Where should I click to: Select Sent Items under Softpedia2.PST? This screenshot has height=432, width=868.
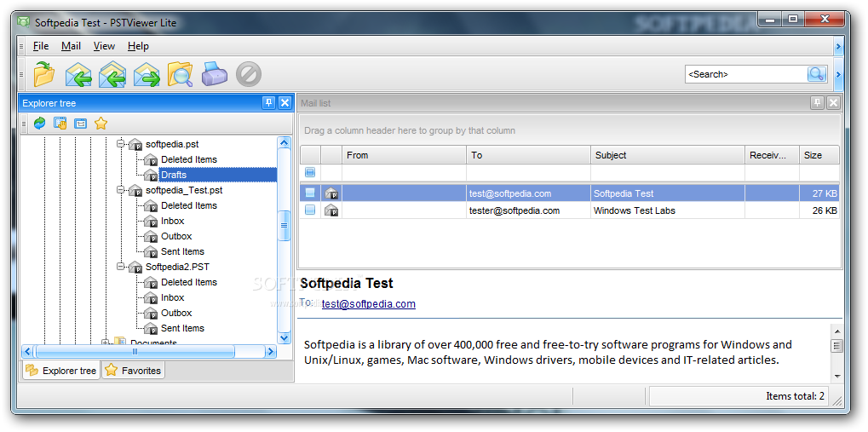click(182, 328)
